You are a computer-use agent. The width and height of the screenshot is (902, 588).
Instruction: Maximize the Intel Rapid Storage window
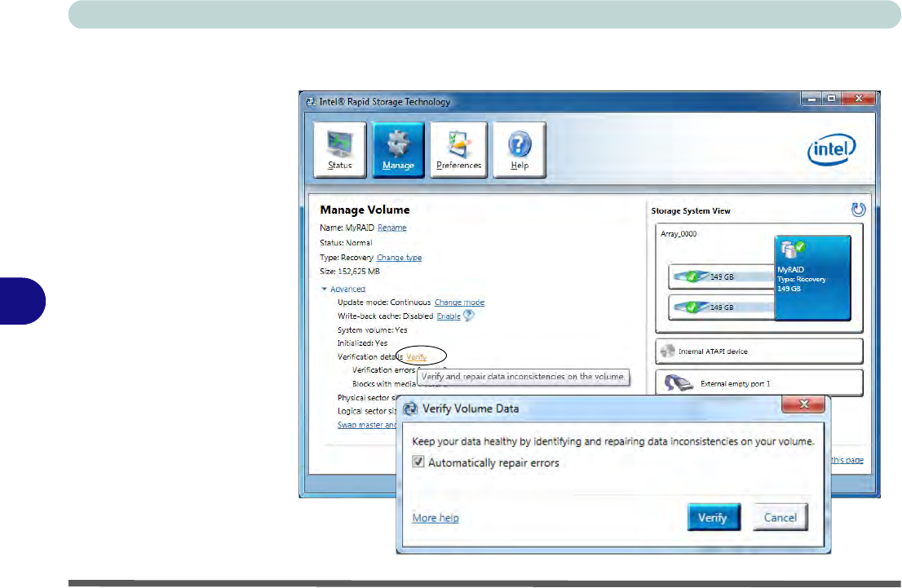[831, 99]
